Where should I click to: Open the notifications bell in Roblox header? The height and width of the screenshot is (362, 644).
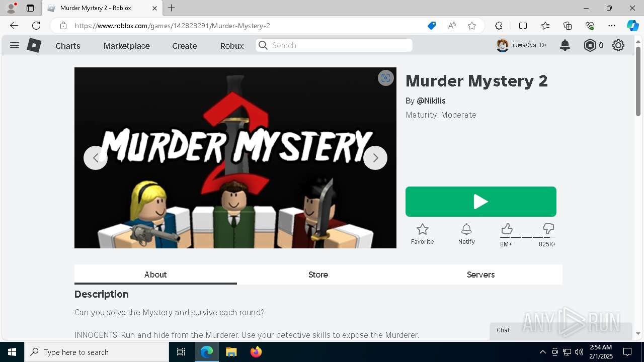point(565,45)
